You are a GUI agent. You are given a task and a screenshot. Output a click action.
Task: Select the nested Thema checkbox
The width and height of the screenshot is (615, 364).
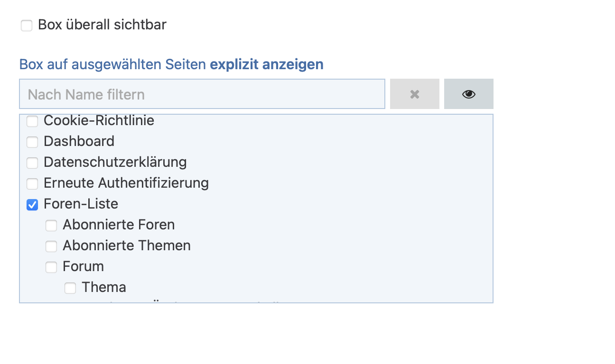coord(70,288)
